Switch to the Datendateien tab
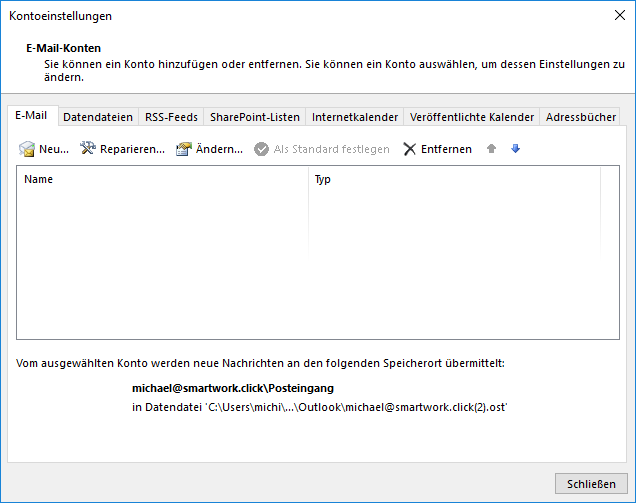 [x=97, y=117]
